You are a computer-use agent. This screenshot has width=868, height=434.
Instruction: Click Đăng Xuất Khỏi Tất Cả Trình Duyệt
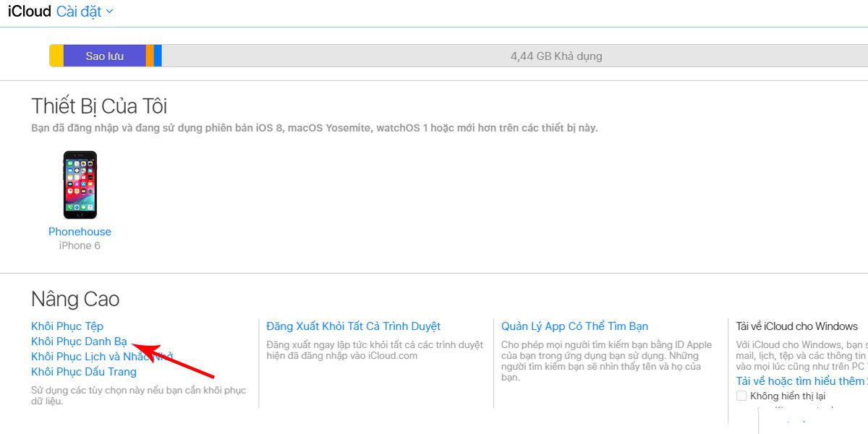[x=354, y=326]
